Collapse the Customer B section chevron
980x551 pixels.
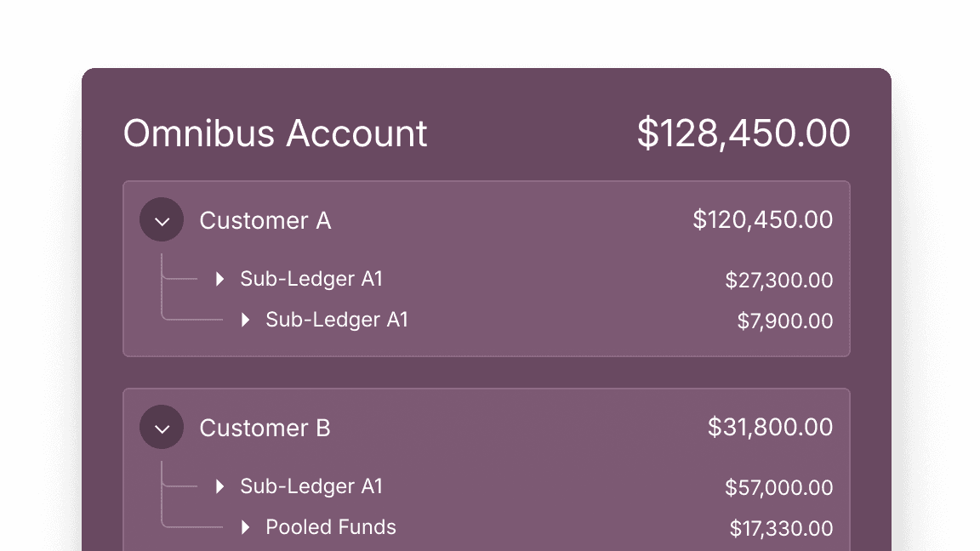click(x=162, y=428)
